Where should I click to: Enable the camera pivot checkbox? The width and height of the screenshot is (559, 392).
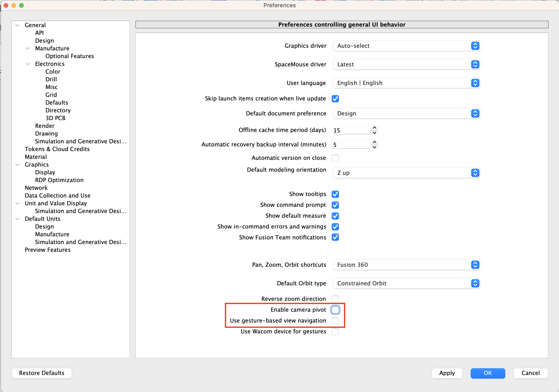click(335, 310)
